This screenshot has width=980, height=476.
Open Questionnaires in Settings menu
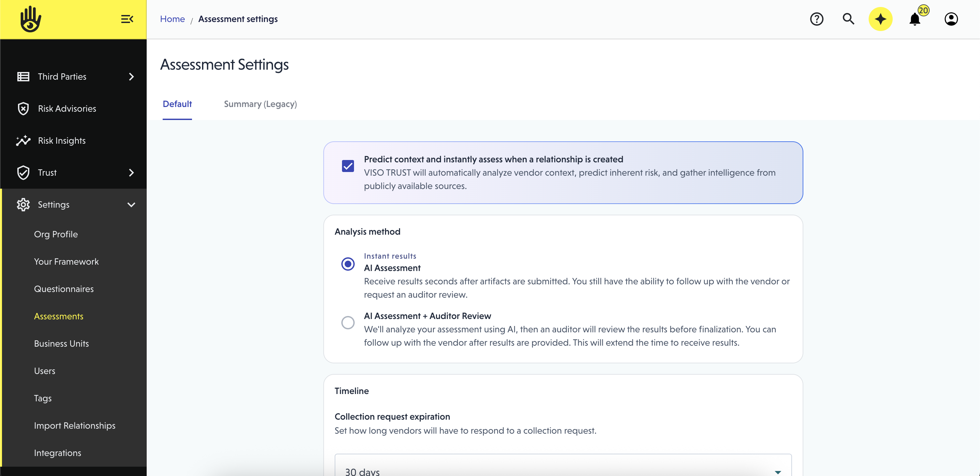pyautogui.click(x=64, y=289)
